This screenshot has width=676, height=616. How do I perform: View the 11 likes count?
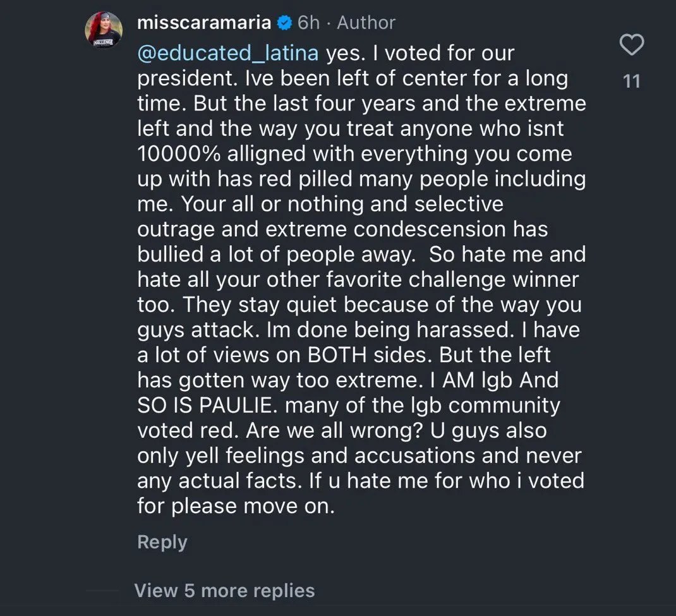coord(631,81)
